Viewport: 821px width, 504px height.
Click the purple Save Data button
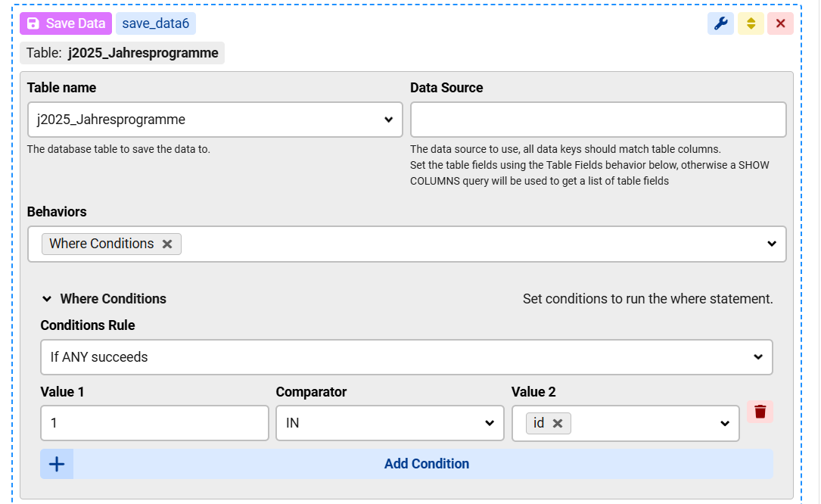(x=66, y=23)
